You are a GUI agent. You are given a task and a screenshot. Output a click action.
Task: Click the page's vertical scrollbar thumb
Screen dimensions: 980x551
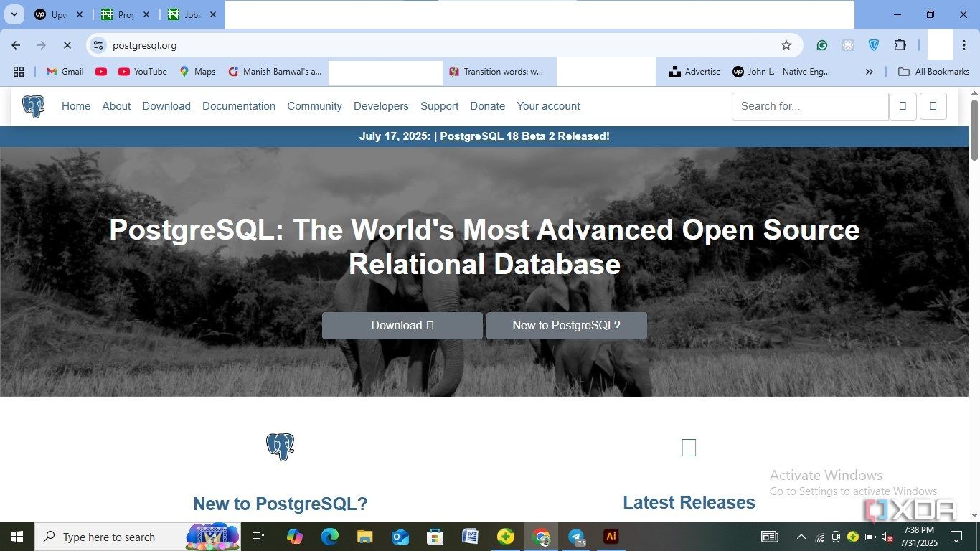point(974,129)
